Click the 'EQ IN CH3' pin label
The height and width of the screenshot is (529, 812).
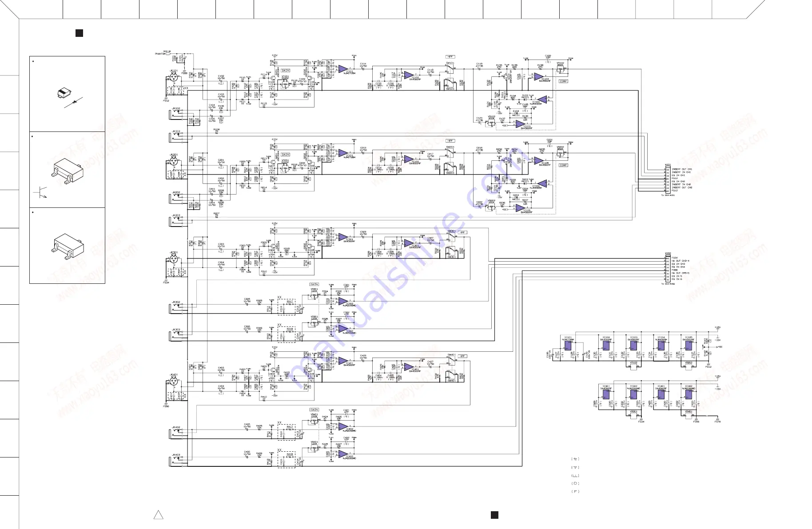(x=678, y=264)
